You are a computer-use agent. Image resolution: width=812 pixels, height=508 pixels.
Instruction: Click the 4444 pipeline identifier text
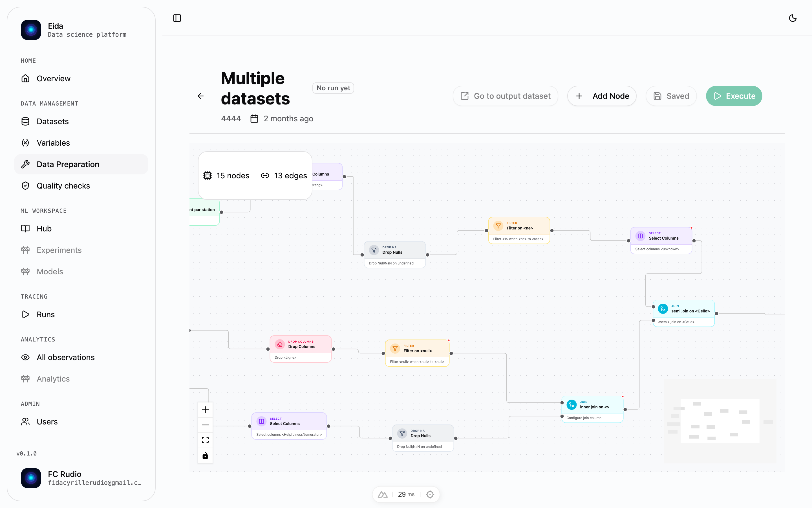coord(231,119)
